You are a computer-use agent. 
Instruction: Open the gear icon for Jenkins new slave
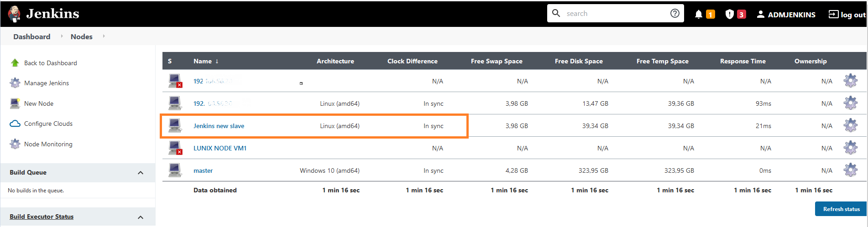tap(850, 125)
